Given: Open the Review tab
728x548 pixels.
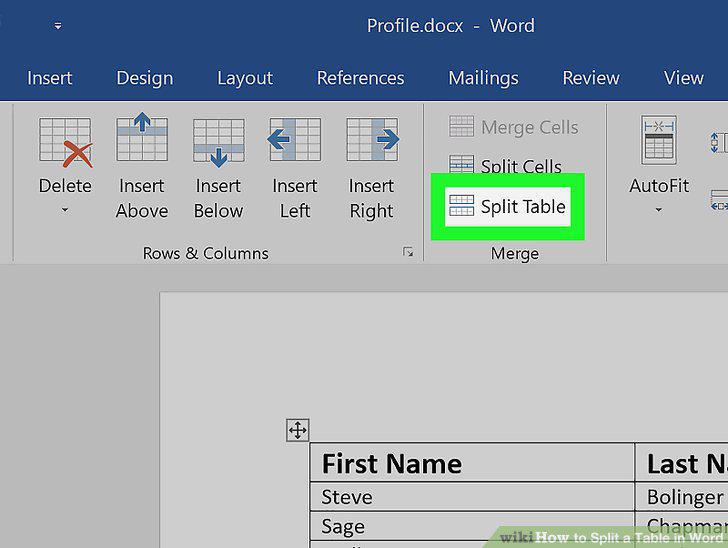Looking at the screenshot, I should pyautogui.click(x=591, y=78).
